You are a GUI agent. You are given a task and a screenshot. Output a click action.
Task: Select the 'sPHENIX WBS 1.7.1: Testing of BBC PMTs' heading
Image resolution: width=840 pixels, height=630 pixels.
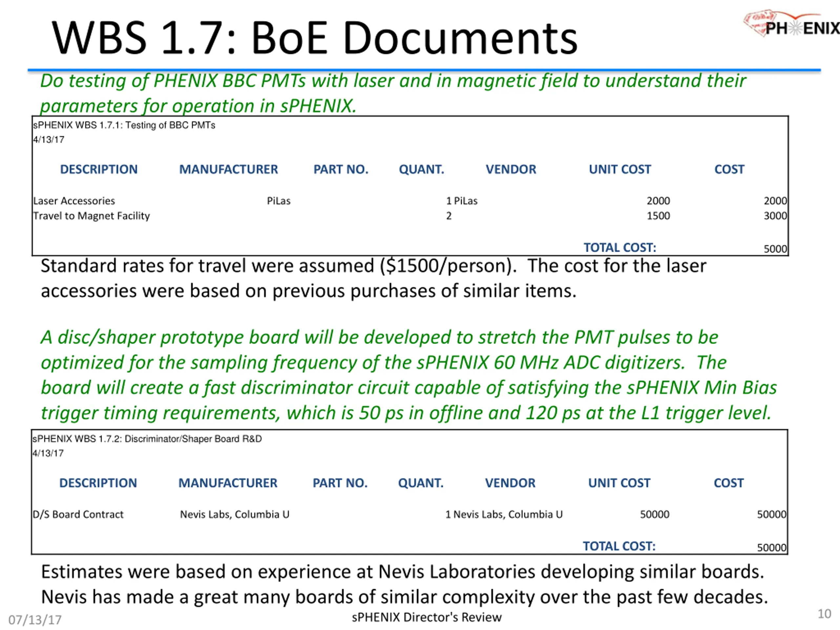(x=124, y=125)
